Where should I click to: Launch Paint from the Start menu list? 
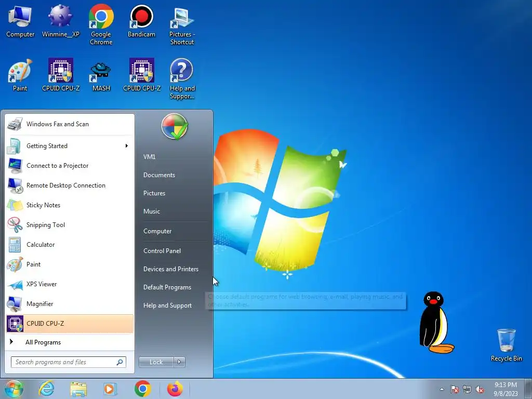tap(70, 264)
